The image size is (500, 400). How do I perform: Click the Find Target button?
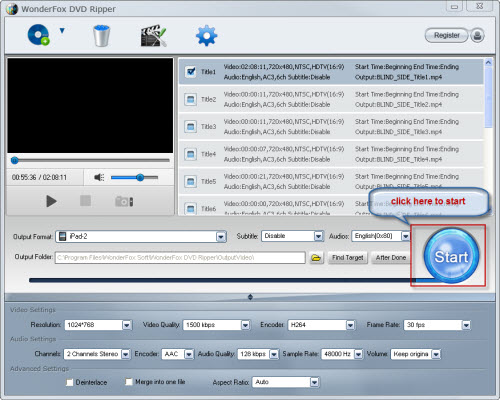[347, 258]
